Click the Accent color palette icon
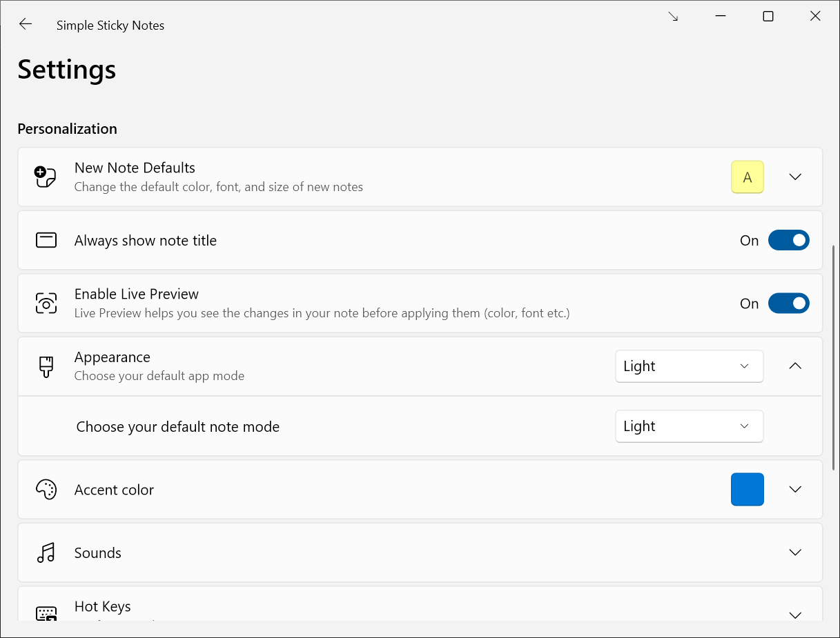Screen dimensions: 840x638 tap(46, 489)
